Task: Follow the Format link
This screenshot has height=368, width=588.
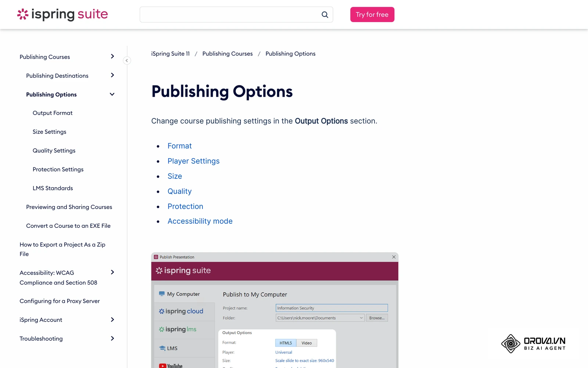Action: [x=180, y=146]
